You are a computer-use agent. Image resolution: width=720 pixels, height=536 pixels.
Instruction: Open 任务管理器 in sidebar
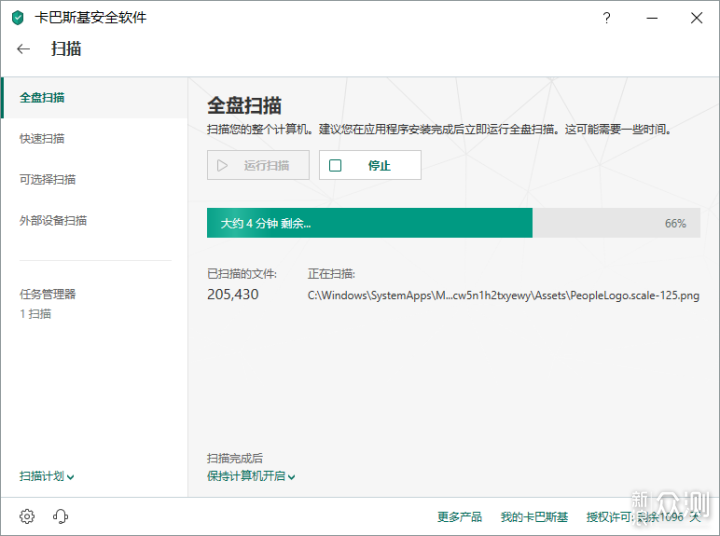pos(47,294)
